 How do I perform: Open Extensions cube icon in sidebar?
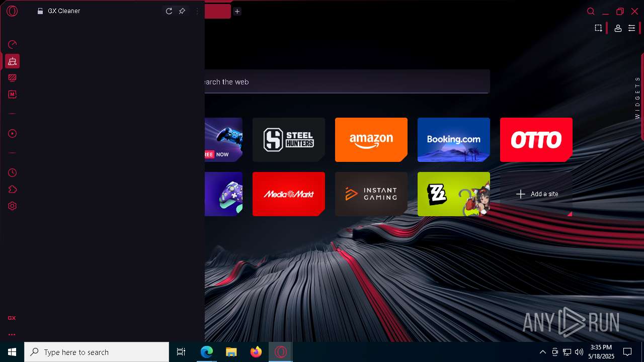click(x=13, y=190)
